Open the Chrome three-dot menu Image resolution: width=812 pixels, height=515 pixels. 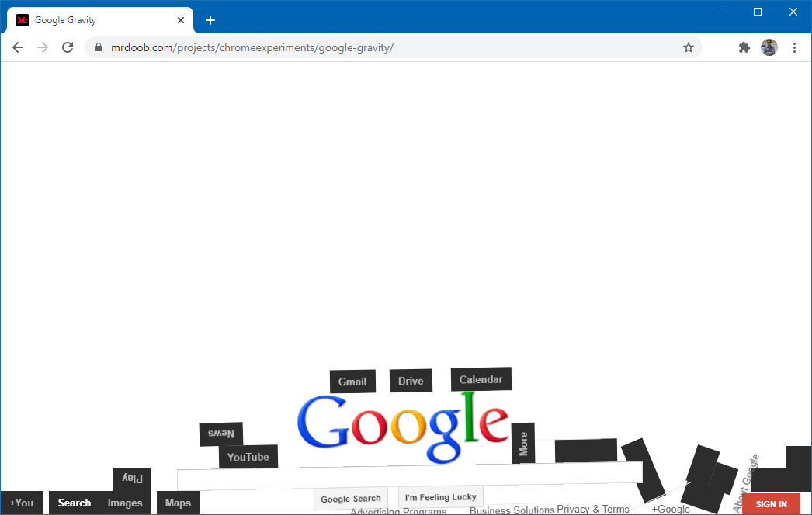(x=794, y=47)
